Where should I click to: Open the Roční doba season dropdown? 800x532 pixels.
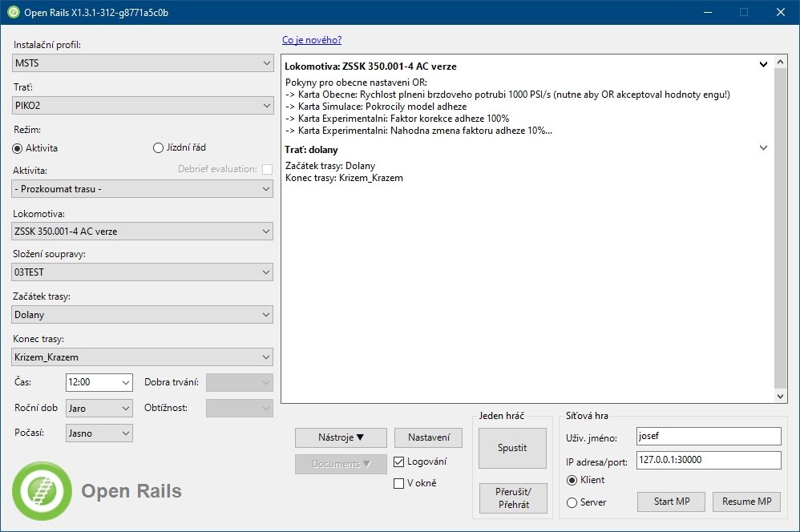pyautogui.click(x=99, y=408)
